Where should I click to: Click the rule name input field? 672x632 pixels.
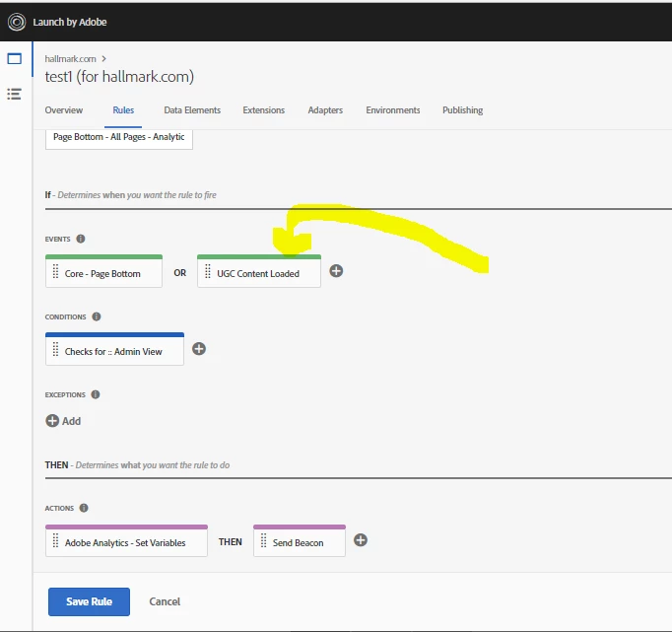pyautogui.click(x=119, y=138)
